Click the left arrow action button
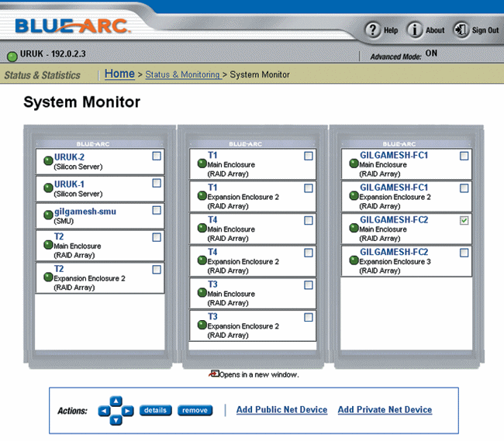This screenshot has height=441, width=504. tap(104, 411)
